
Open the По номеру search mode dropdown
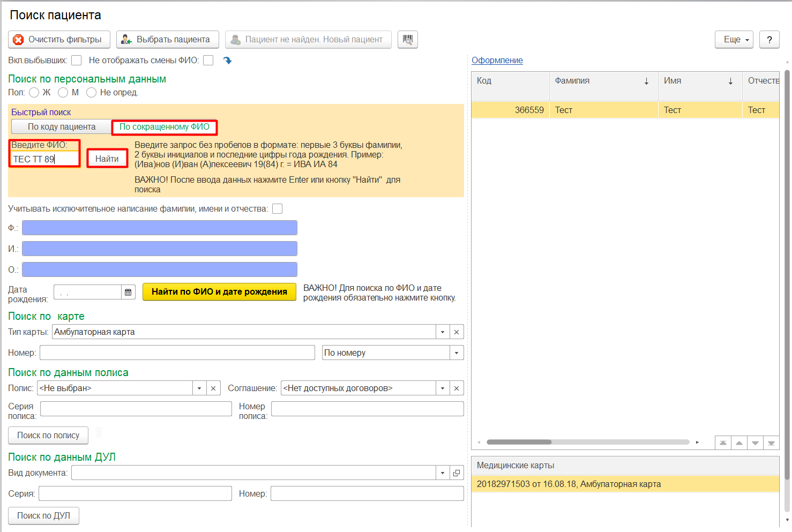[457, 353]
